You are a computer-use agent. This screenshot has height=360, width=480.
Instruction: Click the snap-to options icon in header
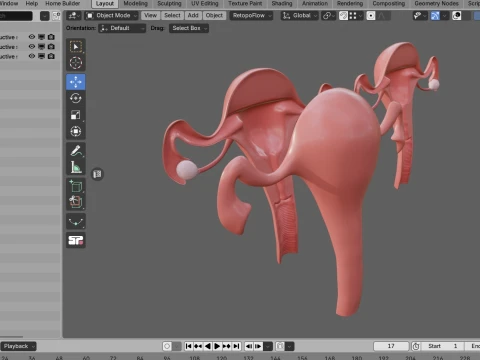coord(355,16)
